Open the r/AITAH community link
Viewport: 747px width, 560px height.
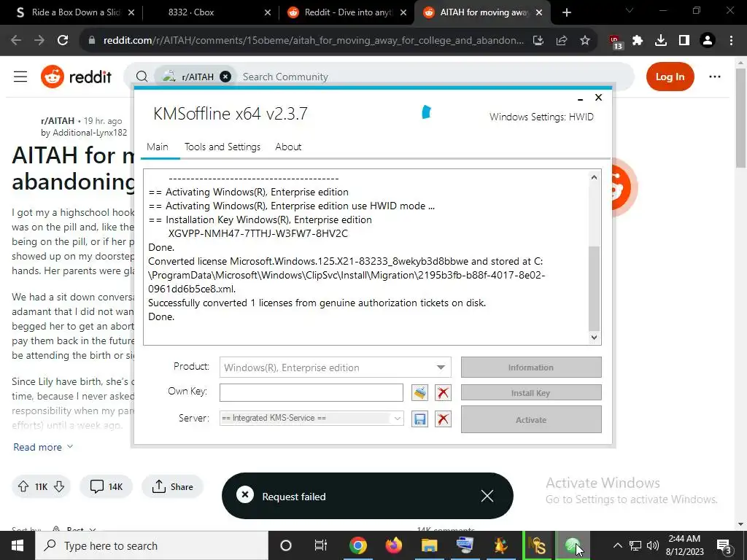[58, 120]
